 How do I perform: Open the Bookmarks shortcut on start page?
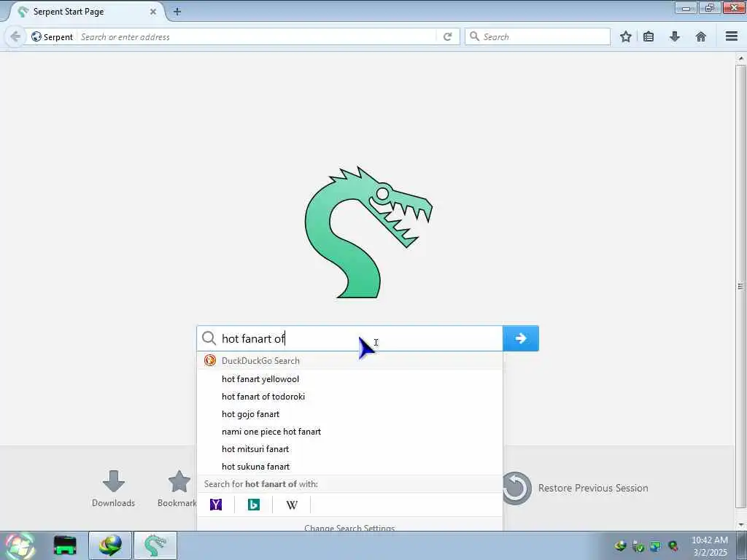(x=177, y=489)
